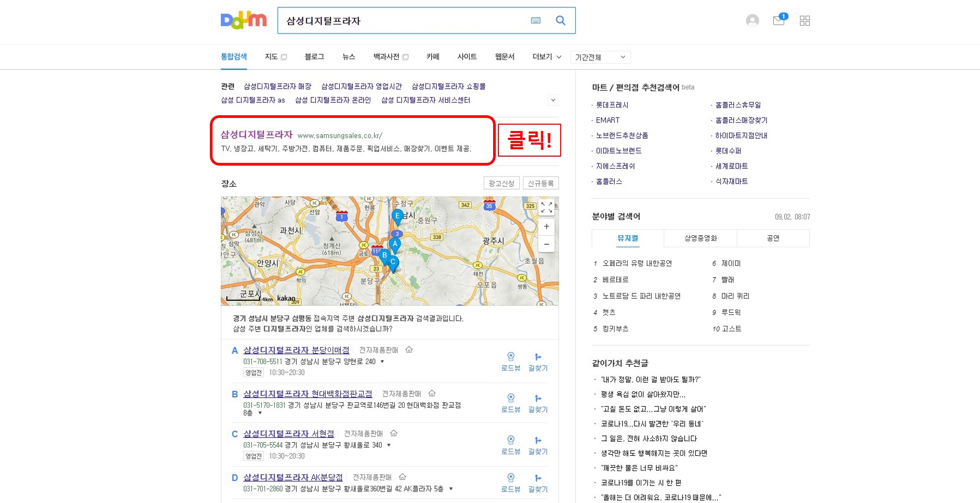Select the 상영중영화 category tab

tap(700, 238)
